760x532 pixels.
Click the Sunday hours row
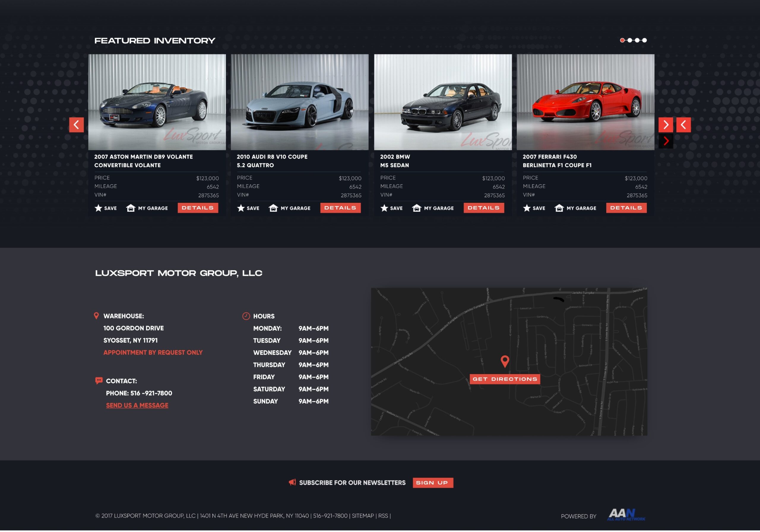point(291,402)
